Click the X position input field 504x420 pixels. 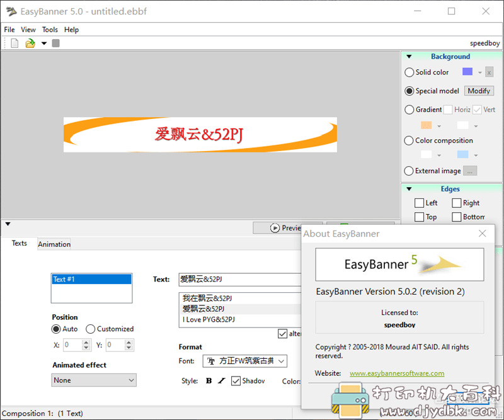coord(73,345)
